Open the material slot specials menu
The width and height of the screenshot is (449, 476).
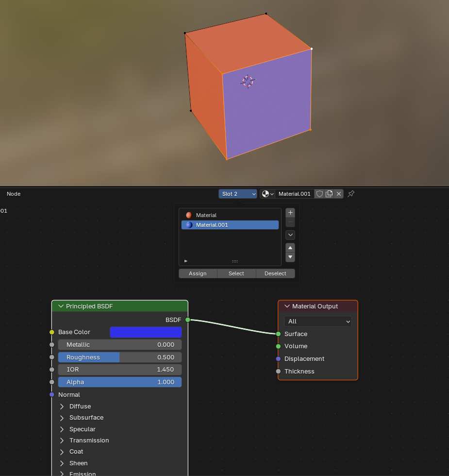click(290, 235)
